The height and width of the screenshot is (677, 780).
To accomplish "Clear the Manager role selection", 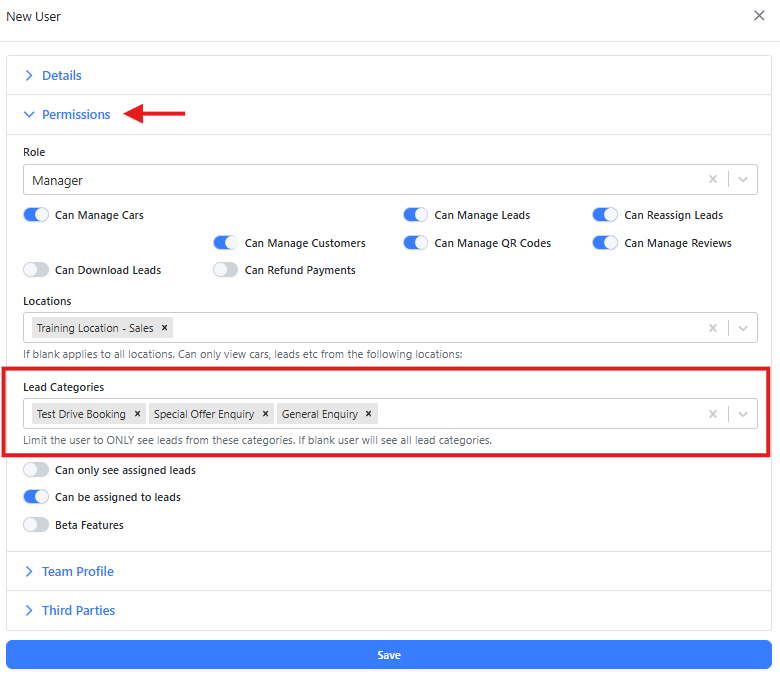I will coord(713,180).
